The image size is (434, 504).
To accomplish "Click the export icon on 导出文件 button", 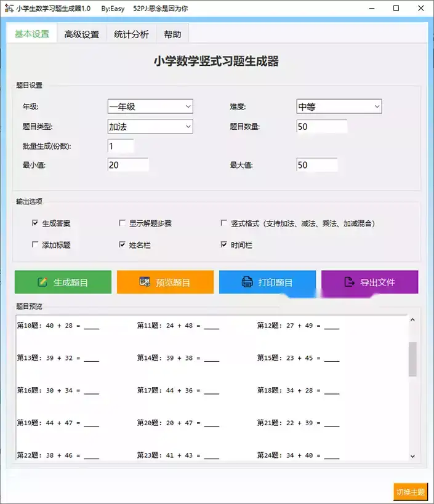I will (x=350, y=282).
